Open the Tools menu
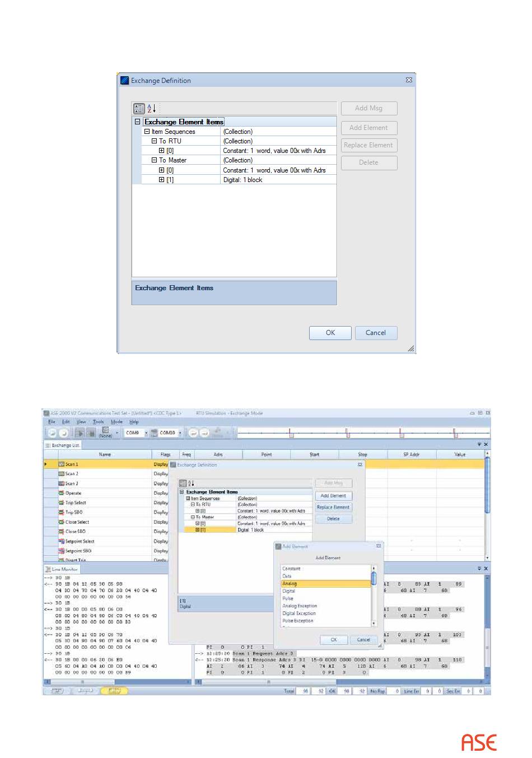Viewport: 532px width, 758px height. point(98,422)
